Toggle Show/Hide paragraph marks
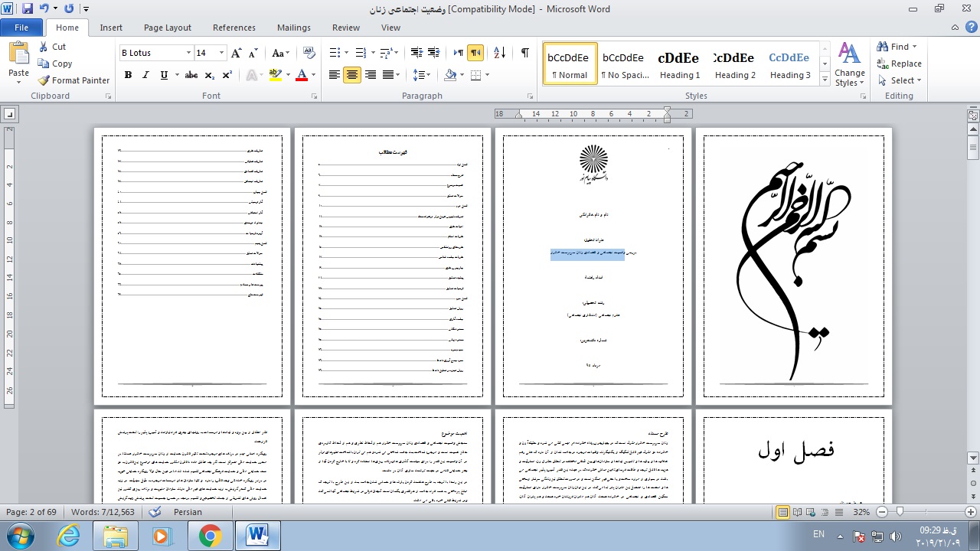This screenshot has width=980, height=551. [524, 53]
